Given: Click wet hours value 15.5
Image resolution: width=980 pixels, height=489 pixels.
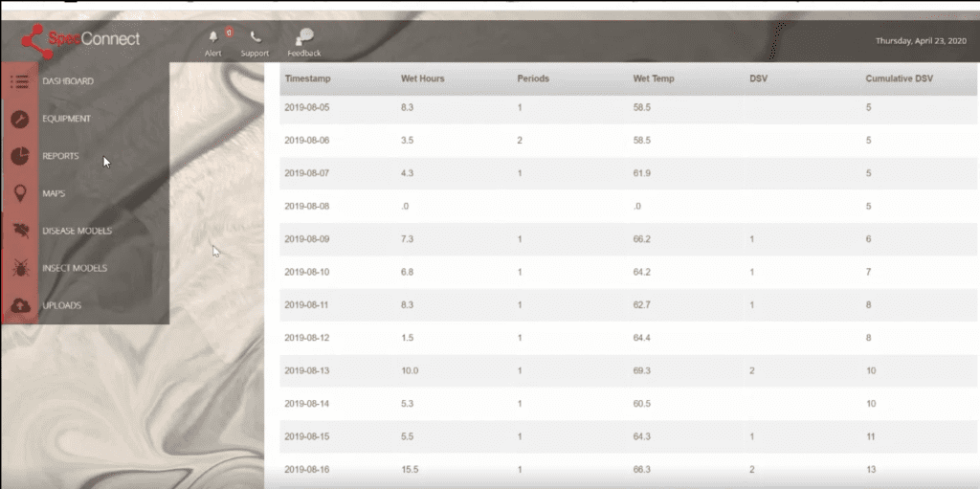Looking at the screenshot, I should (x=410, y=469).
